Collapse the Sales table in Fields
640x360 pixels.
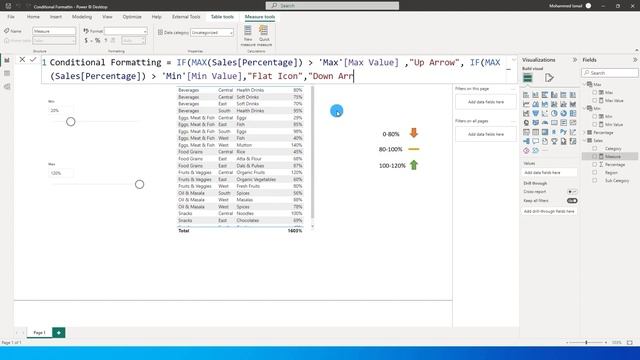[584, 140]
